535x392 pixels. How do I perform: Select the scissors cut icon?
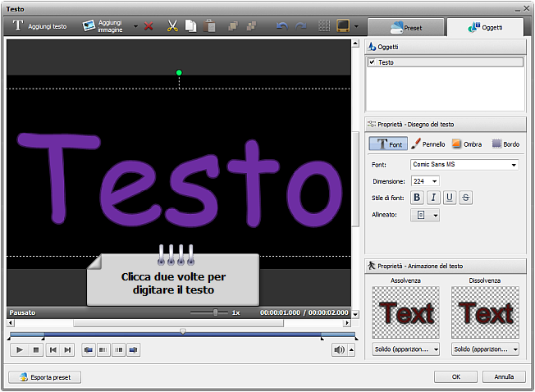tap(172, 26)
